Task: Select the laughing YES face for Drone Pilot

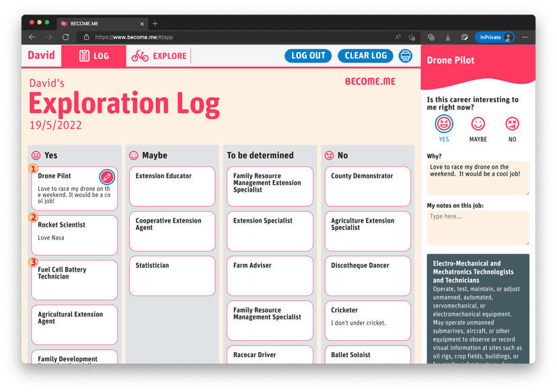Action: [444, 122]
